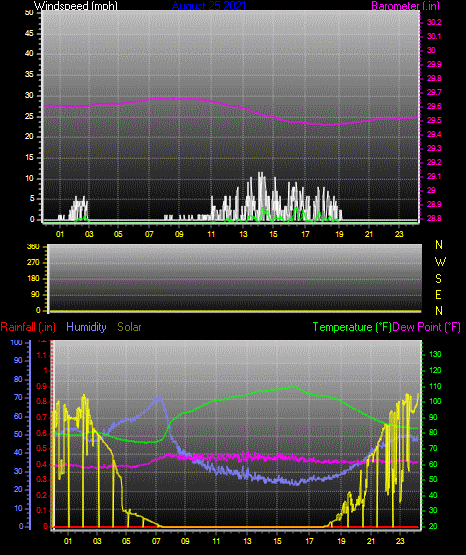
Task: Click the W compass label
Action: pos(440,262)
